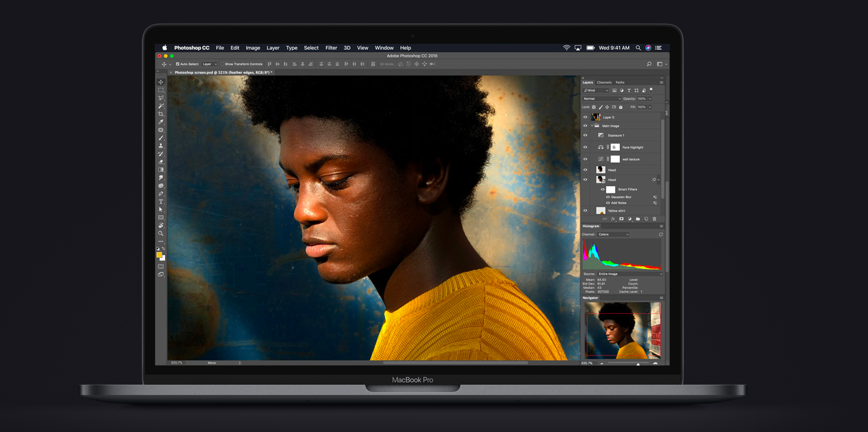The image size is (868, 432).
Task: Enable the Auto-Select checkbox
Action: coord(178,64)
